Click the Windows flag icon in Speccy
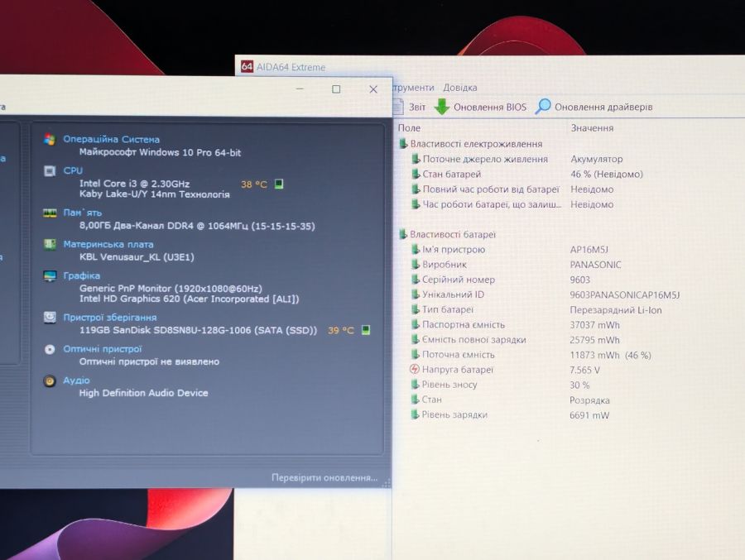The width and height of the screenshot is (745, 560). point(50,139)
